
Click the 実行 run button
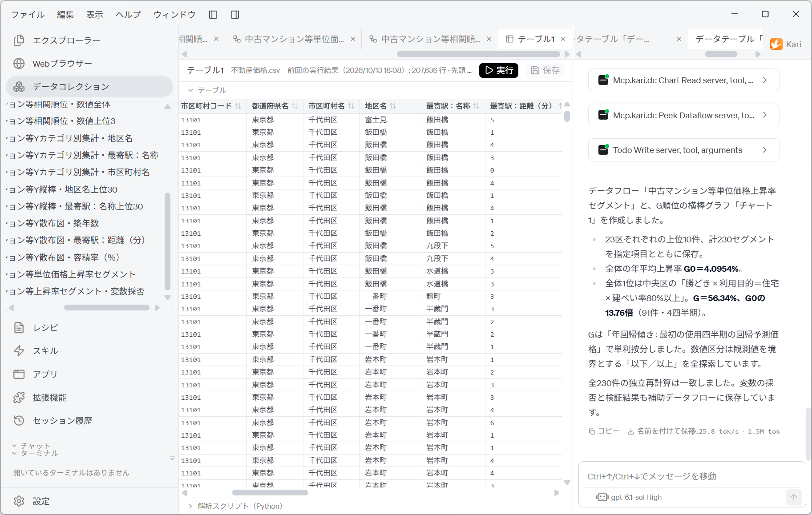[499, 70]
